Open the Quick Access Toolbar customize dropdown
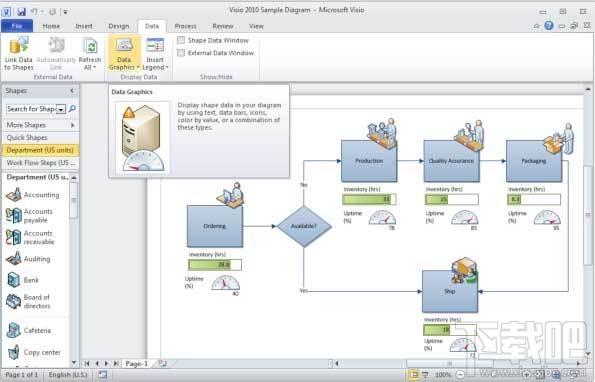Viewport: 595px width, 382px height. (65, 12)
